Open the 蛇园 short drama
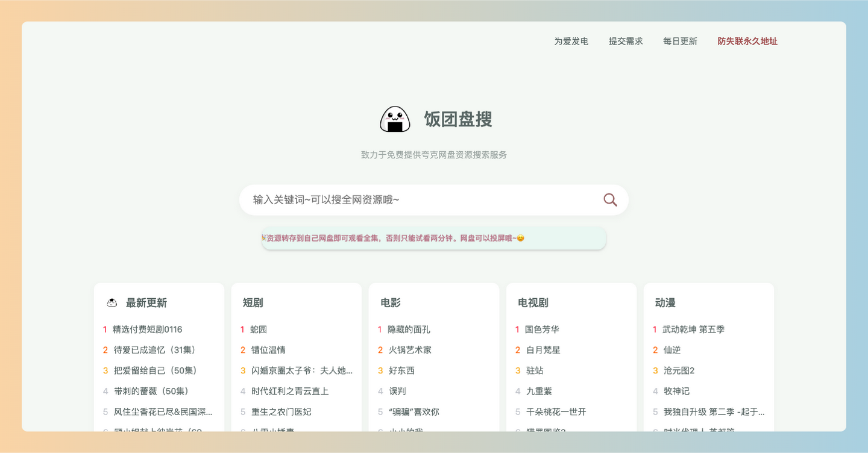The image size is (868, 453). (x=259, y=330)
